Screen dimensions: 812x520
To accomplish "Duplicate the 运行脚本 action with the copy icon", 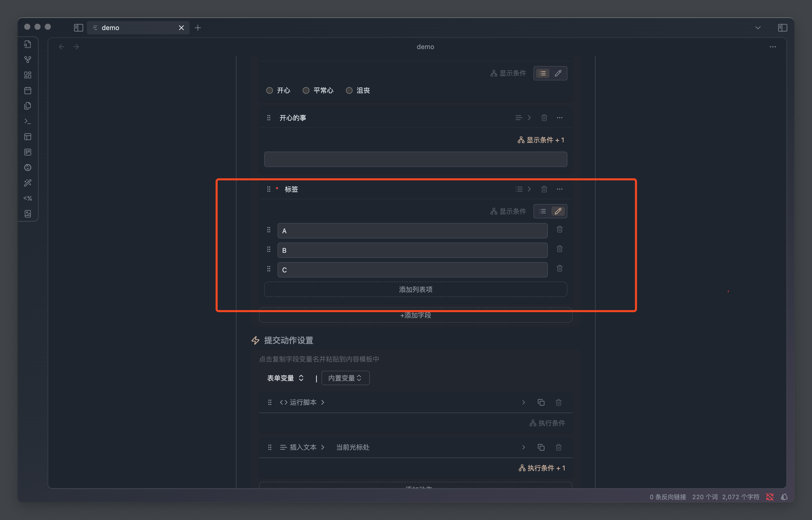I will [x=541, y=402].
